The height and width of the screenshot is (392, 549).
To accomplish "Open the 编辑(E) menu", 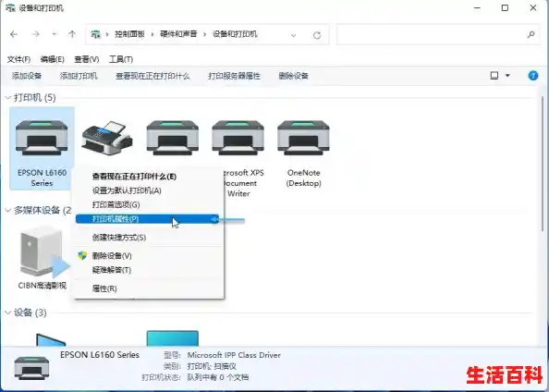I will point(52,59).
